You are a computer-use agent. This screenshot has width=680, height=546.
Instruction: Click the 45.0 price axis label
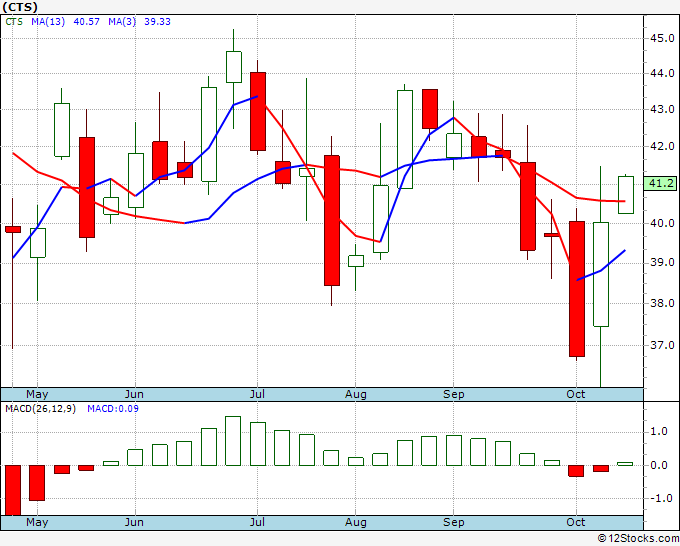(662, 39)
